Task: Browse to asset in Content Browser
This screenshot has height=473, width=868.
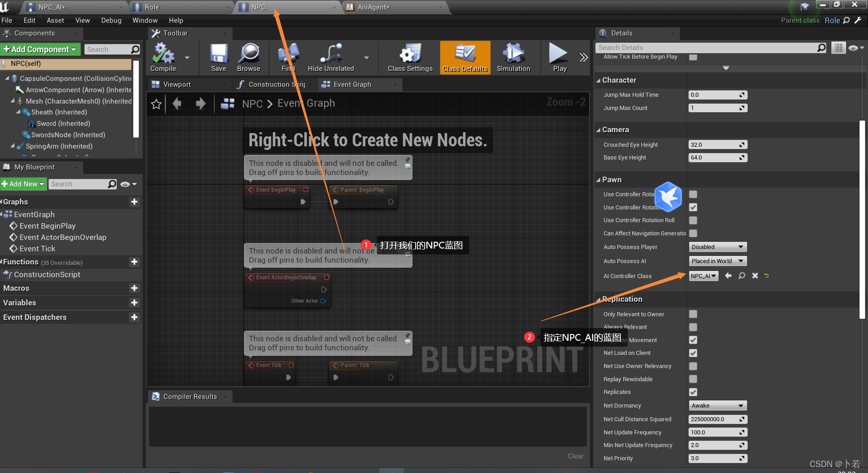Action: coord(248,57)
